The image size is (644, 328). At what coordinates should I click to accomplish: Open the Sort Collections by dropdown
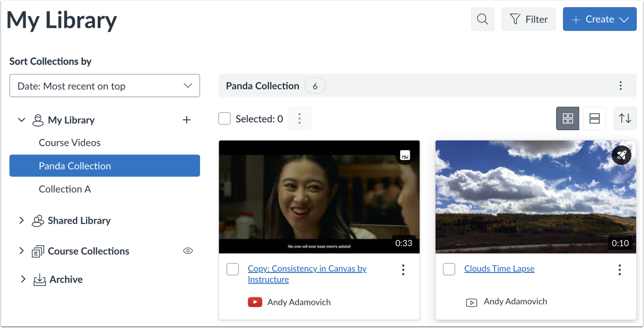click(104, 86)
